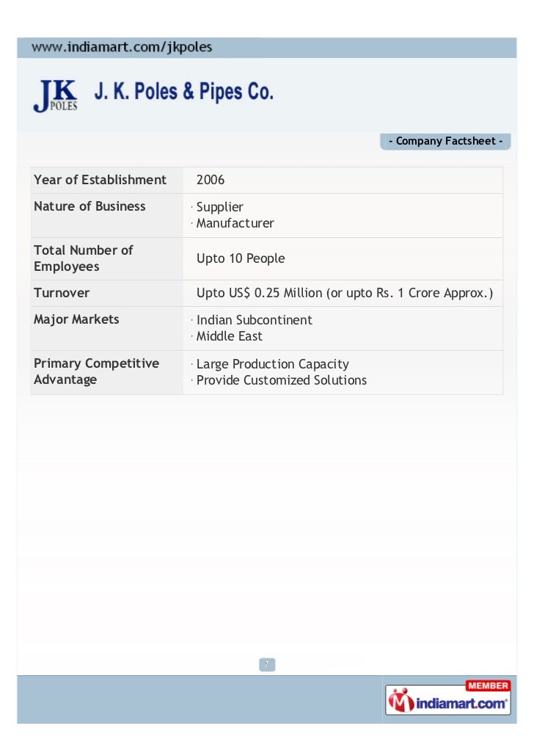Select Total Number of Employees label

(84, 258)
